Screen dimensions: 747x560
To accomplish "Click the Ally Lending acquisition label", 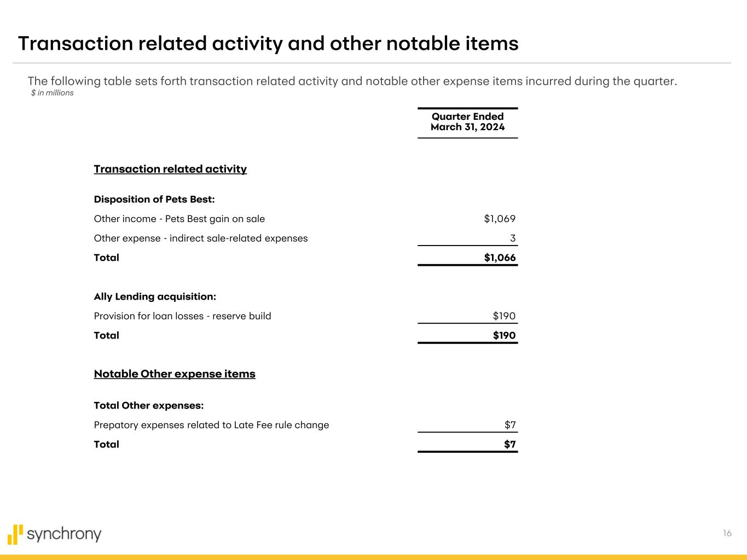I will pos(155,296).
